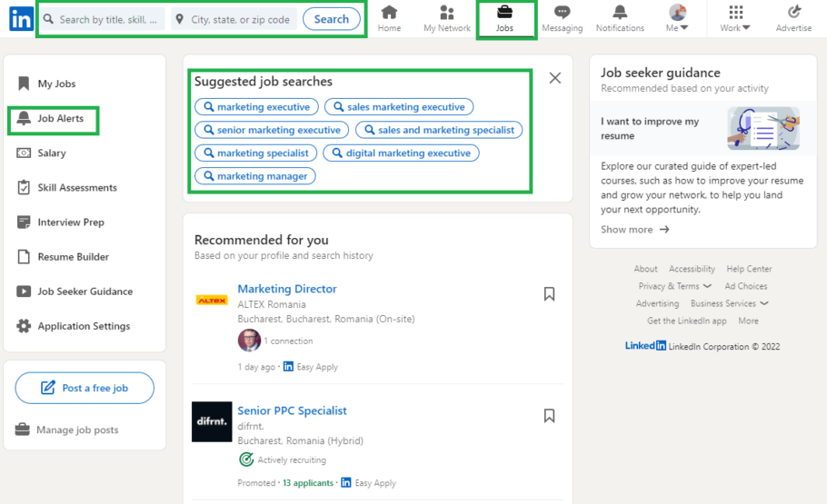The height and width of the screenshot is (504, 827).
Task: Dismiss the Suggested job searches card
Action: (x=555, y=79)
